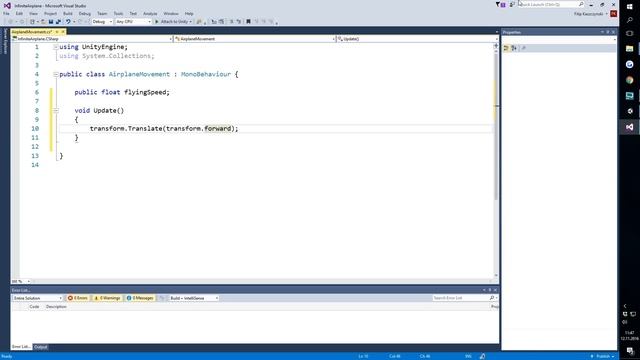The image size is (640, 360).
Task: Collapse the using directives region
Action: tap(56, 47)
